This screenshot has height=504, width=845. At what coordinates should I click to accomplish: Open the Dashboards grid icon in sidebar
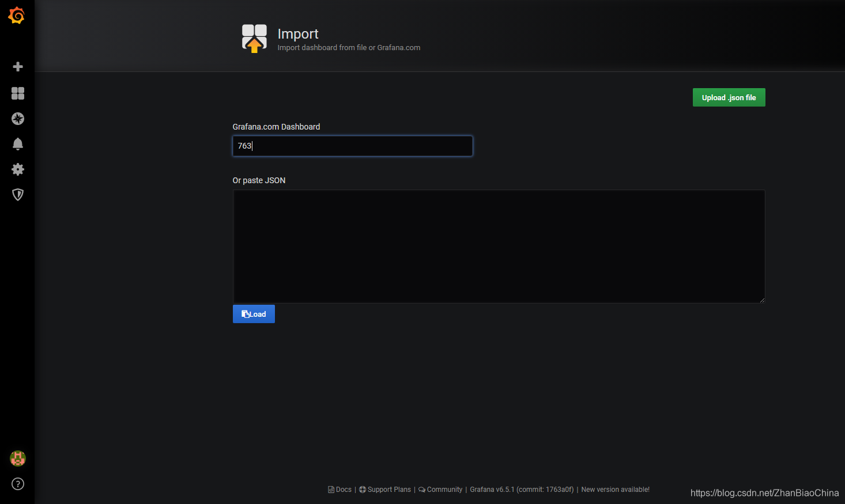(18, 93)
